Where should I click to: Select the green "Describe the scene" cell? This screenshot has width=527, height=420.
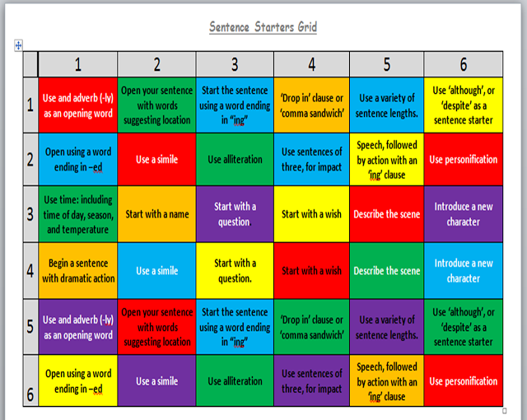pos(386,271)
